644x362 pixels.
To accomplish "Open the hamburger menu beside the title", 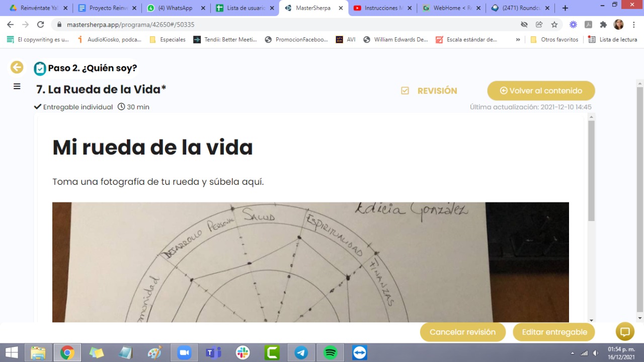I will click(x=17, y=87).
